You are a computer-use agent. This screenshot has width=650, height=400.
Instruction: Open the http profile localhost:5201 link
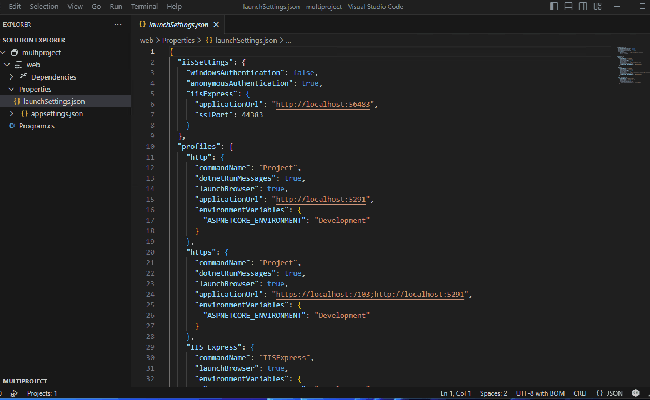pos(321,199)
